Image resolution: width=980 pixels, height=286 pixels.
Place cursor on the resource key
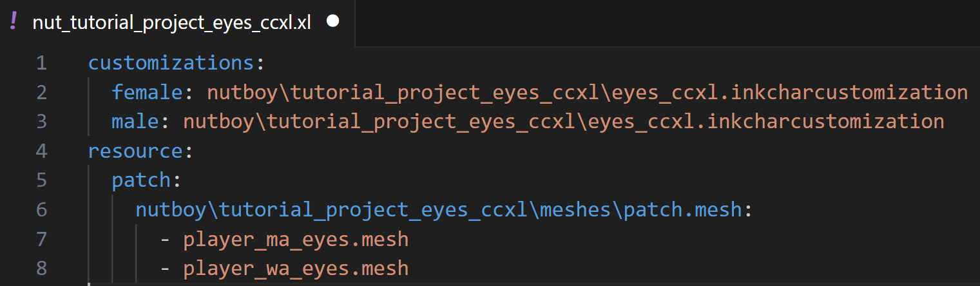pyautogui.click(x=135, y=151)
